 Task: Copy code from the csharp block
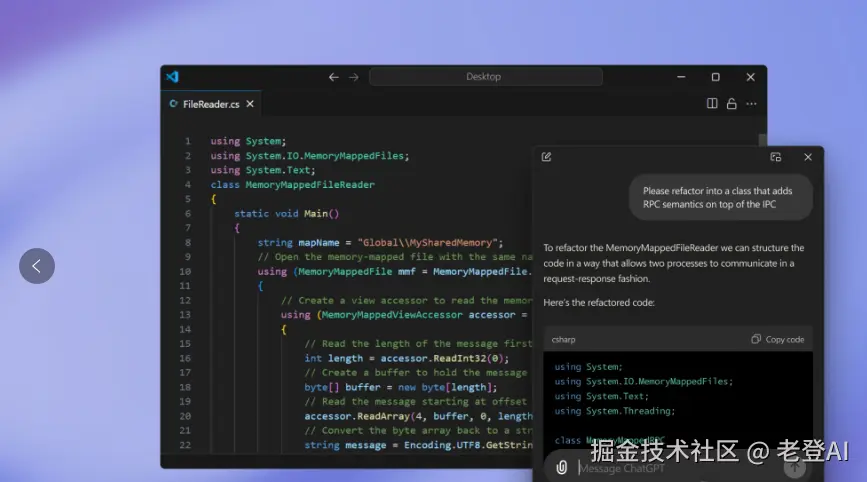click(x=777, y=339)
